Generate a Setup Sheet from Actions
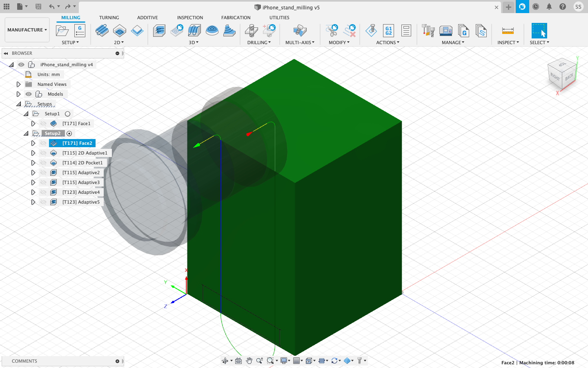588x368 pixels. (x=406, y=31)
